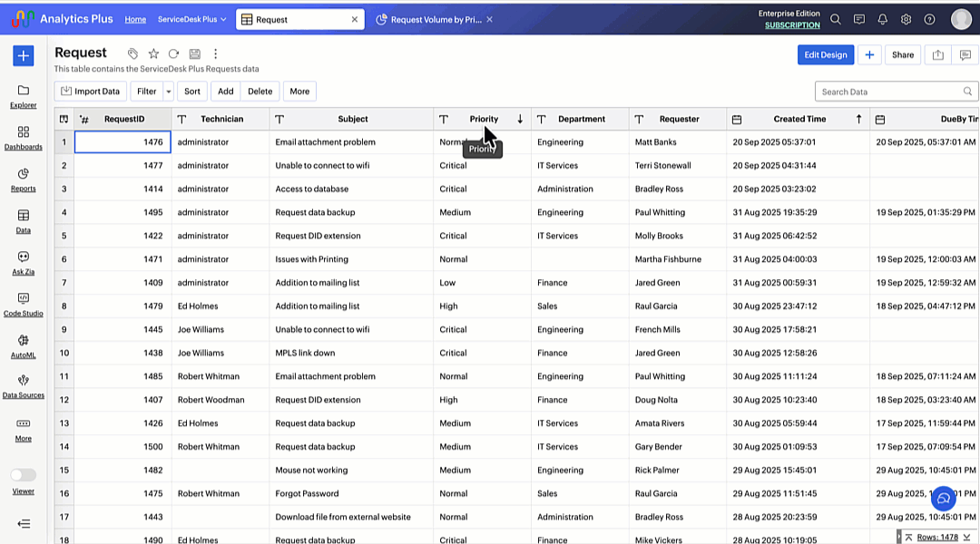The height and width of the screenshot is (544, 980).
Task: Open the Explorer sidebar icon
Action: (24, 95)
